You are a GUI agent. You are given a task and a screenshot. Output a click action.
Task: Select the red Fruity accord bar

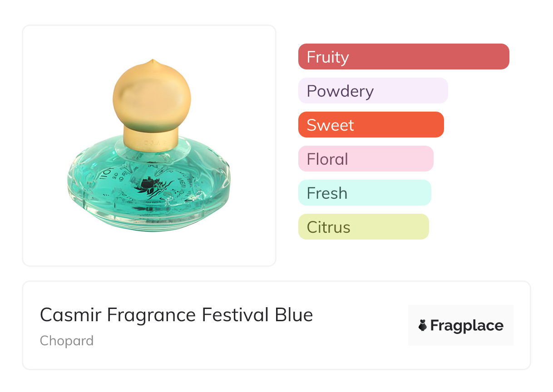[403, 57]
